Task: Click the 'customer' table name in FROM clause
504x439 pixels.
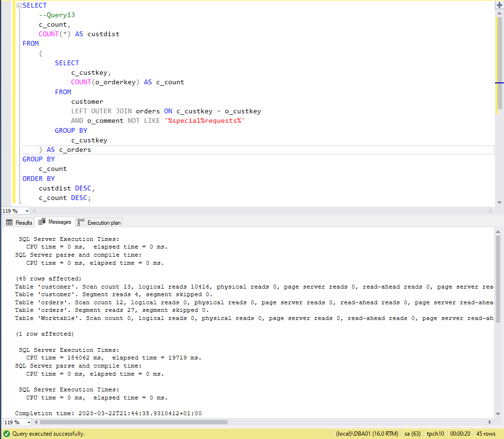Action: tap(87, 101)
